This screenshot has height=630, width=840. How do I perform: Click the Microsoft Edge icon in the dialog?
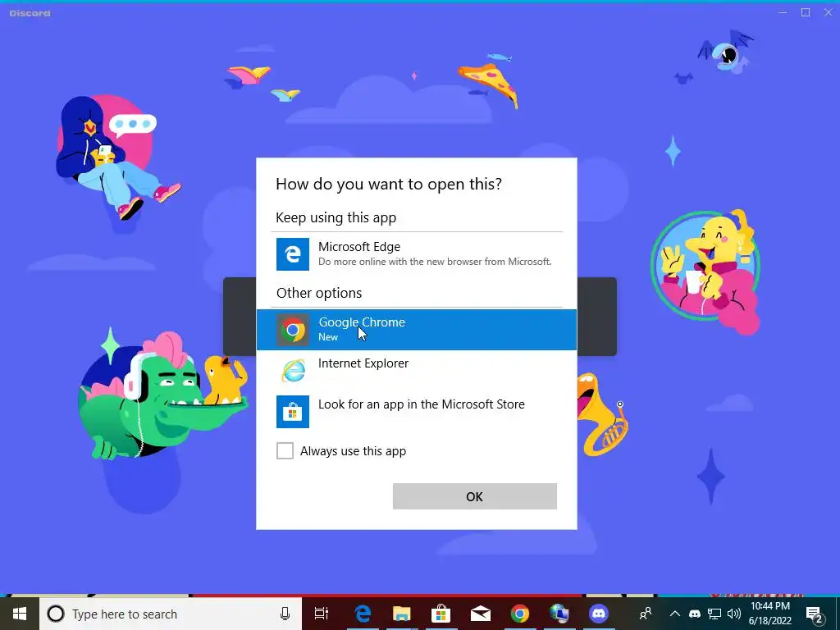[x=293, y=254]
